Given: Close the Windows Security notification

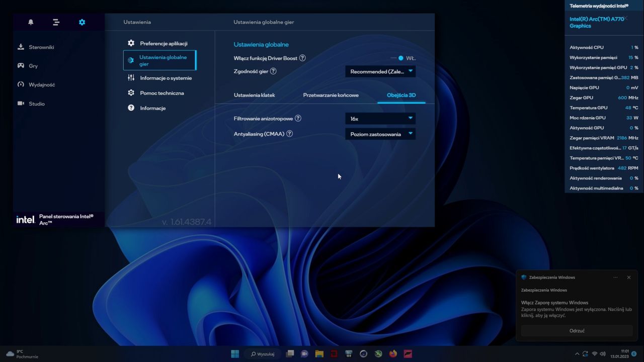Looking at the screenshot, I should (628, 278).
